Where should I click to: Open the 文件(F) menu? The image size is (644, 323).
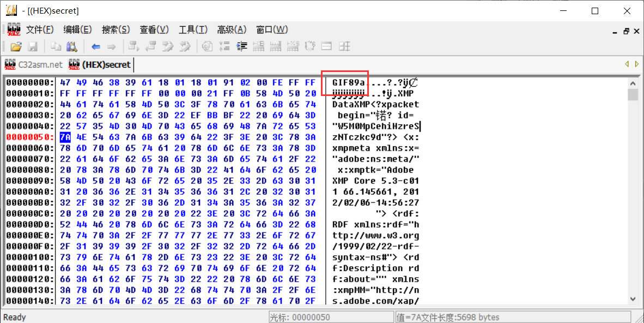click(40, 29)
